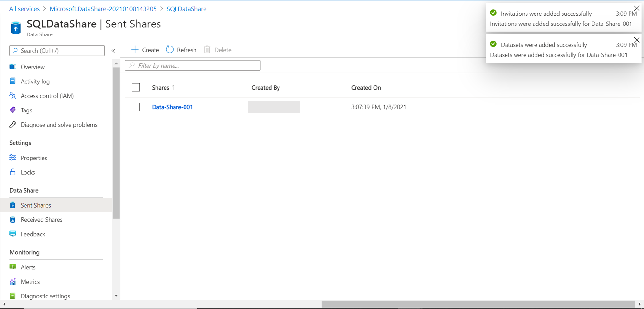644x309 pixels.
Task: Click the Received Shares icon
Action: tap(13, 220)
